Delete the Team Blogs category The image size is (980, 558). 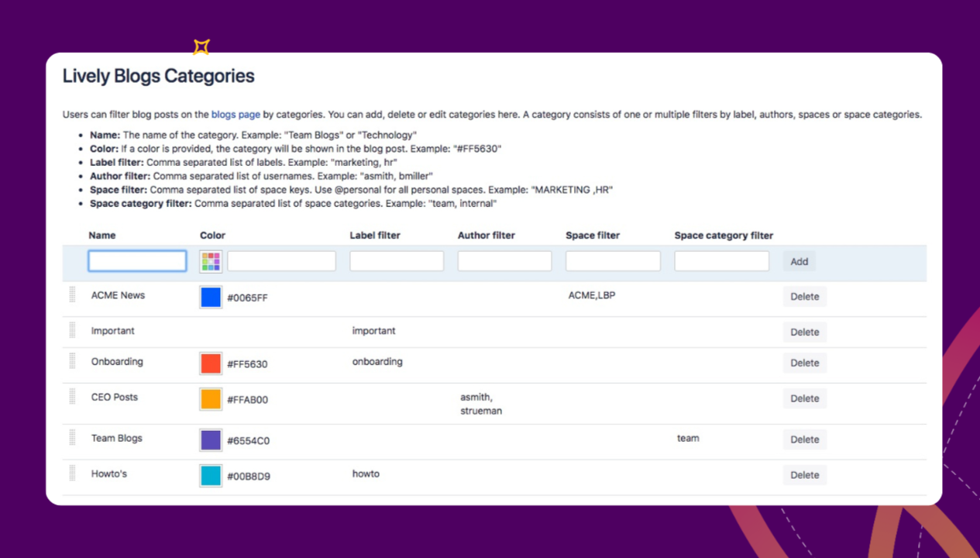click(804, 440)
